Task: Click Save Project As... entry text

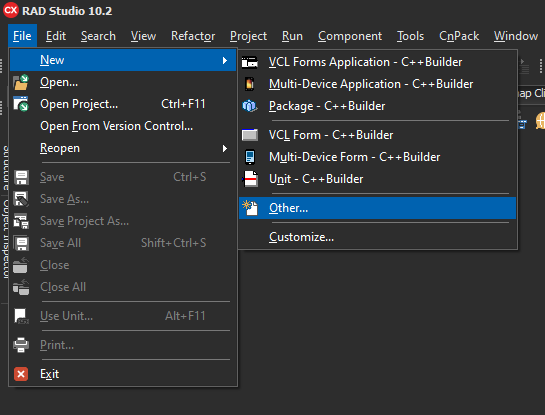Action: pyautogui.click(x=84, y=221)
